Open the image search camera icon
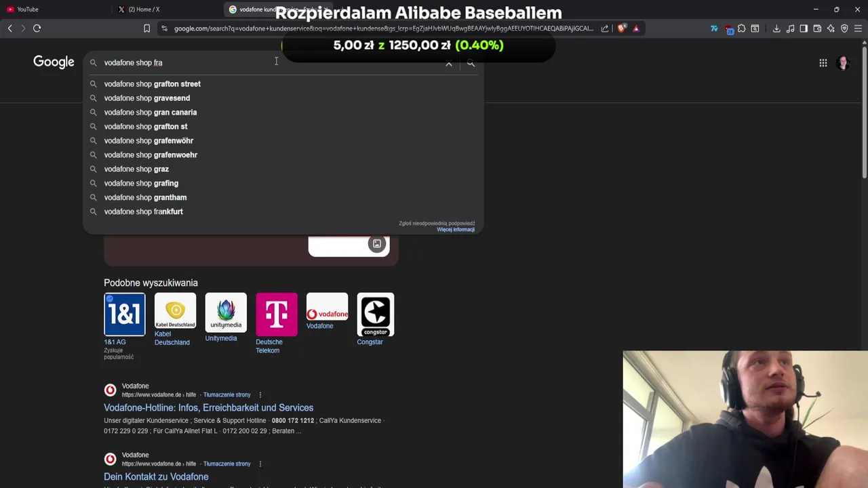 (x=377, y=244)
